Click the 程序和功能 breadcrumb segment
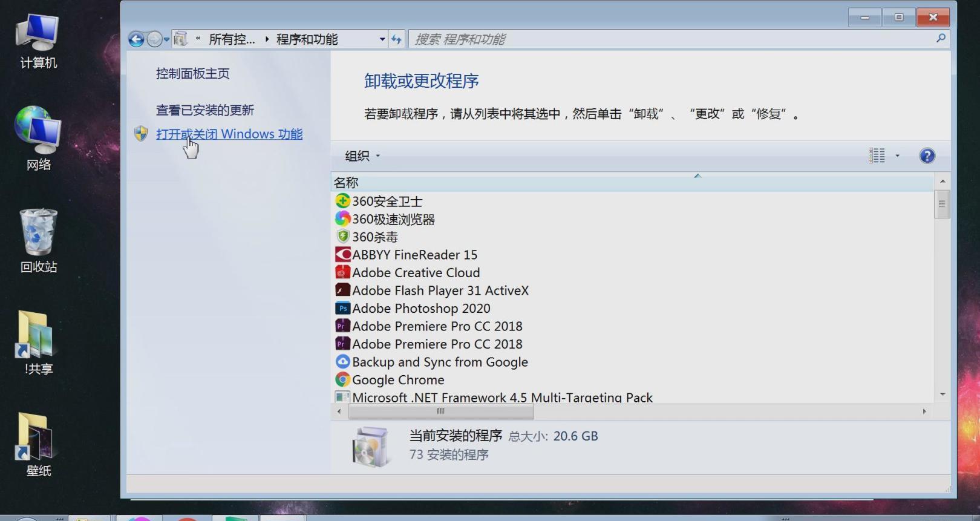980x521 pixels. pos(307,39)
